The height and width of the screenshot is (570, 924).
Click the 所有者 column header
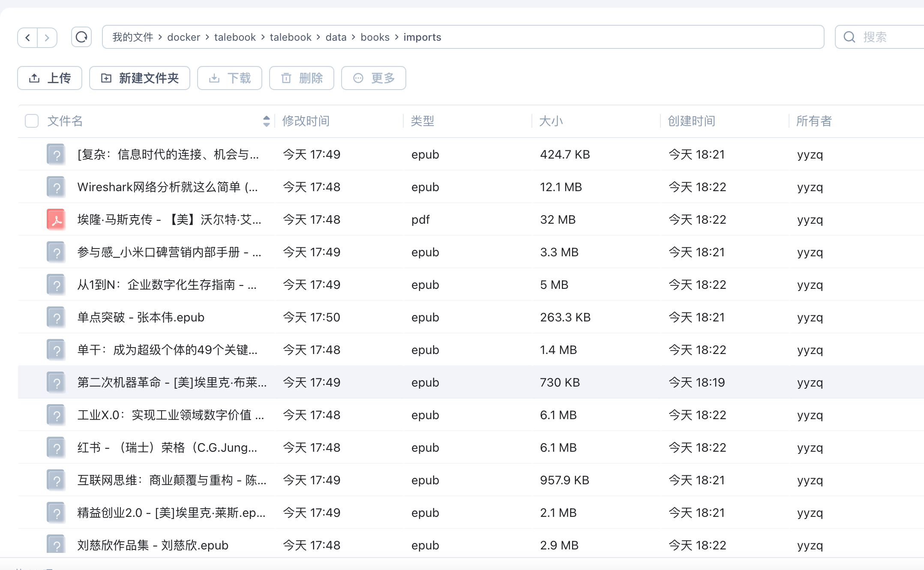coord(814,121)
